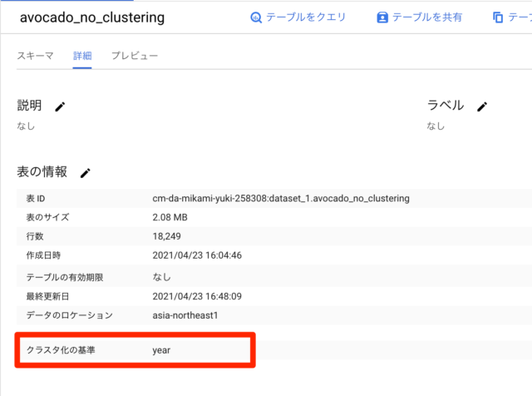Click the なし text under ラベル

(436, 126)
